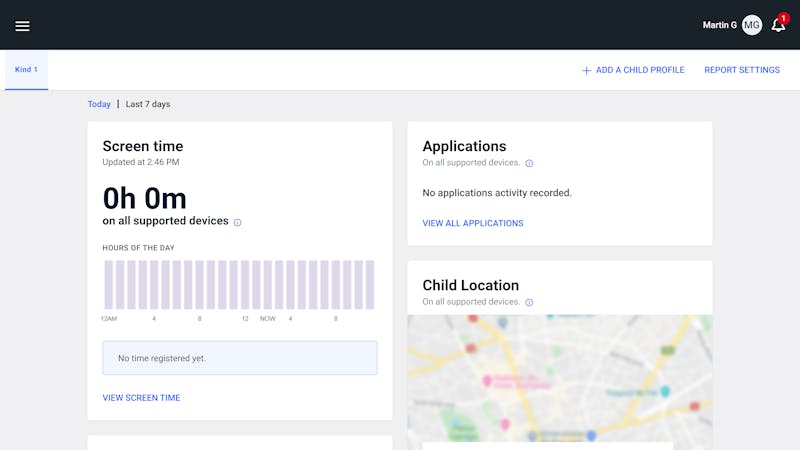
Task: Click plus icon for adding child profile
Action: point(586,71)
